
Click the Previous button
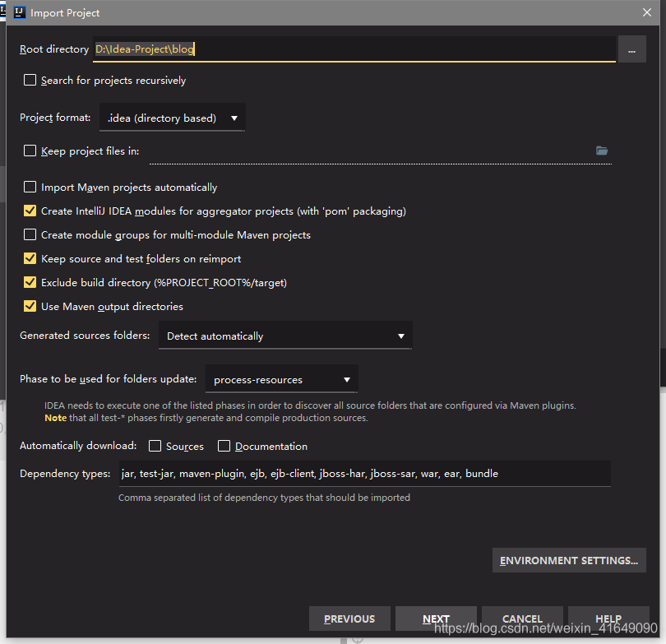pyautogui.click(x=349, y=619)
